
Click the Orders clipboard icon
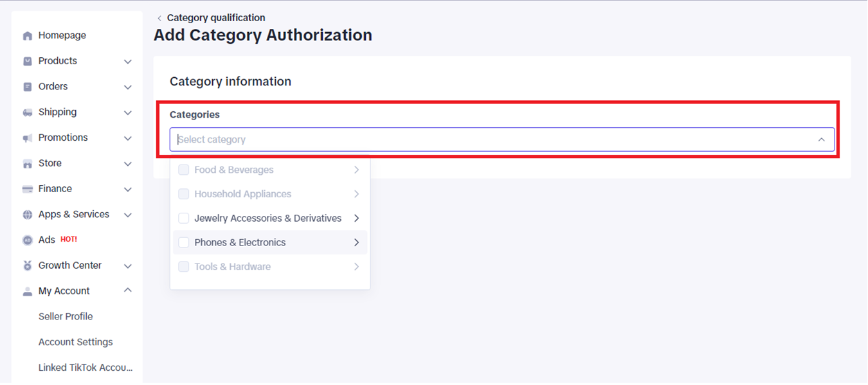pyautogui.click(x=28, y=87)
